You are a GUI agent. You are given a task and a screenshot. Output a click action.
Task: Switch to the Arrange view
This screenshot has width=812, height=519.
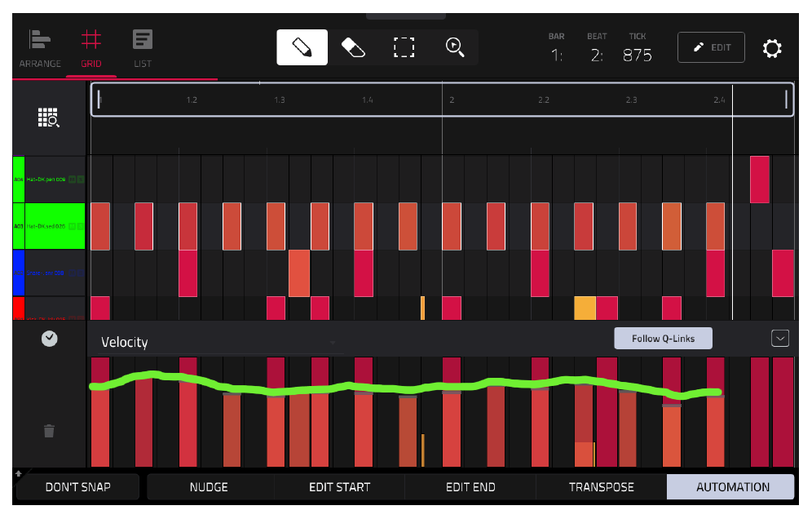click(x=40, y=49)
